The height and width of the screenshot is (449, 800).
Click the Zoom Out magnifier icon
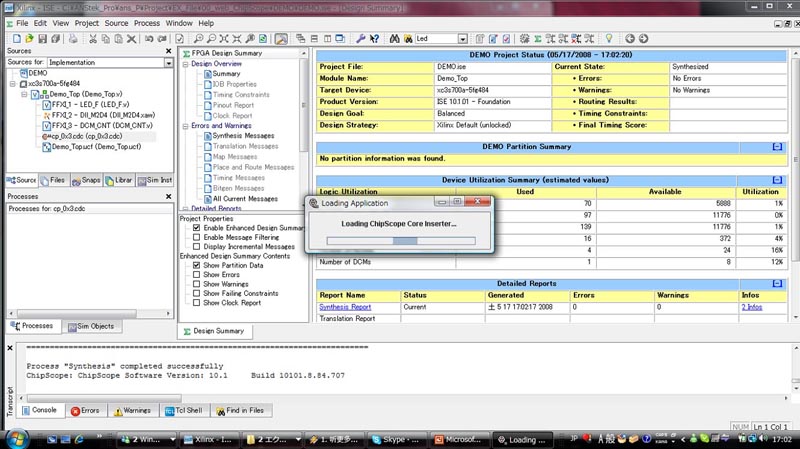(211, 39)
